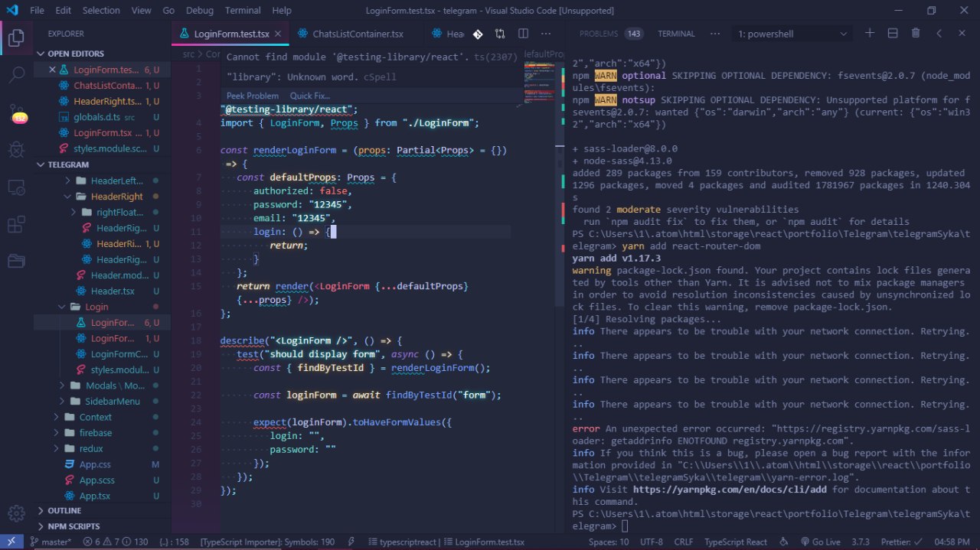Switch to the TERMINAL panel tab
The width and height of the screenshot is (980, 550).
point(676,34)
